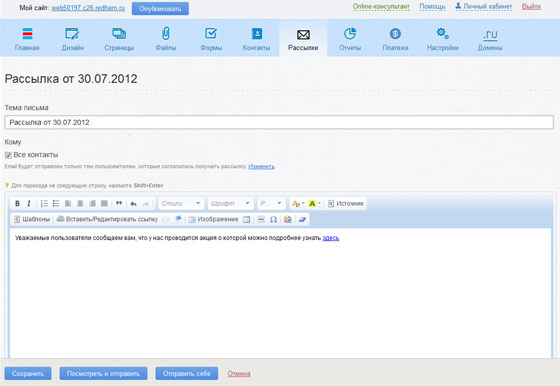Open the font size dropdown

point(271,204)
